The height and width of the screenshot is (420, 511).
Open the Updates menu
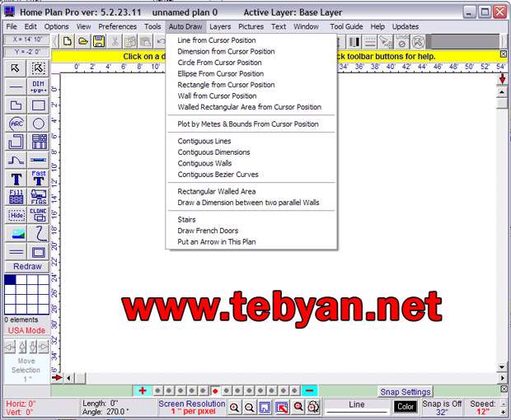coord(405,26)
